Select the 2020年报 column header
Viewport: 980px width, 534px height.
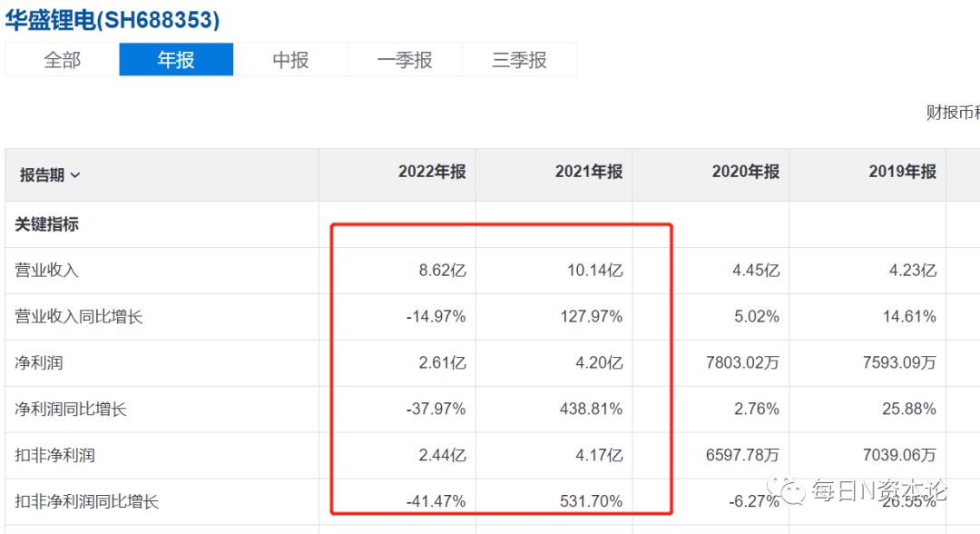coord(745,172)
